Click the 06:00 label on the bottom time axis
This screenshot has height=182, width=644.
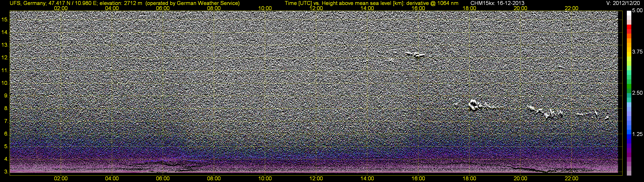(163, 179)
